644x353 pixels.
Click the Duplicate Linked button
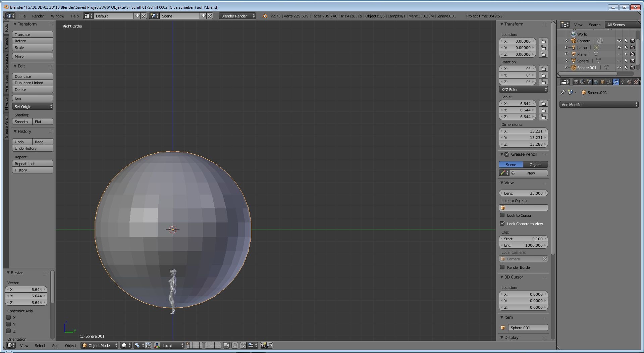tap(33, 83)
